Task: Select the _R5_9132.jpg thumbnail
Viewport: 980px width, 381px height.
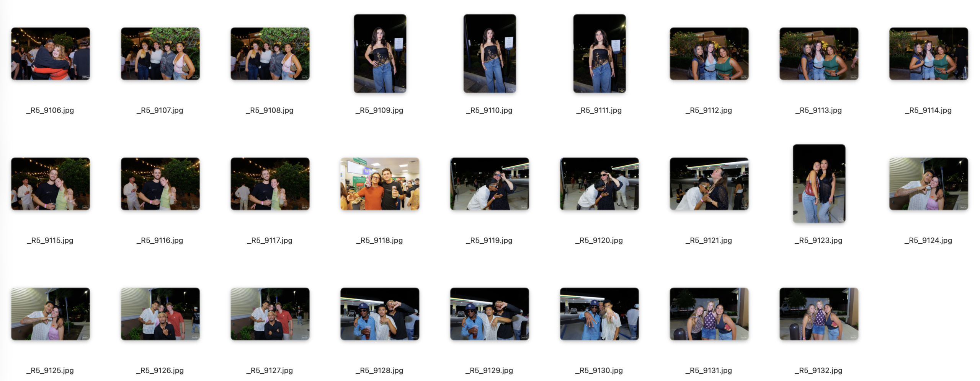Action: [819, 314]
